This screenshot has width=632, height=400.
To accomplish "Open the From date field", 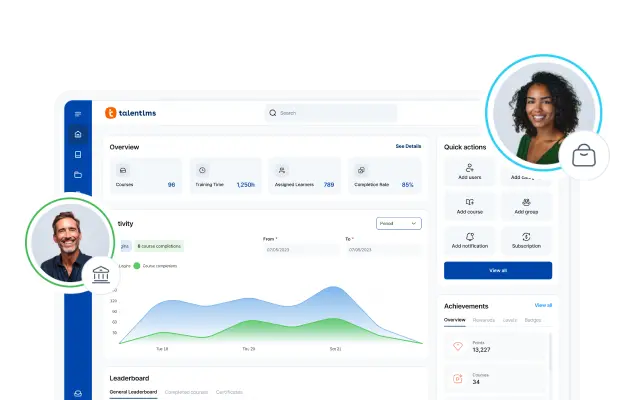I will (x=300, y=248).
